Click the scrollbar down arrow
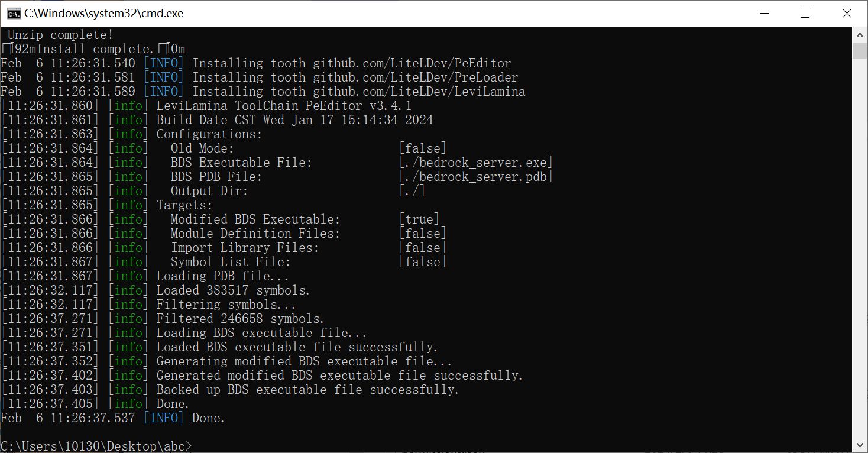The width and height of the screenshot is (868, 453). 860,445
